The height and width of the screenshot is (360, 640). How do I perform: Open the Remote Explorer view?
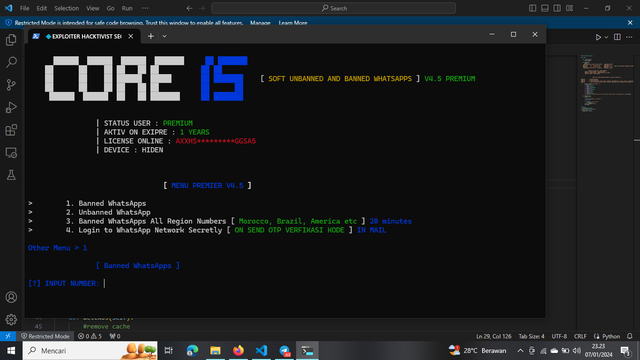tap(11, 153)
